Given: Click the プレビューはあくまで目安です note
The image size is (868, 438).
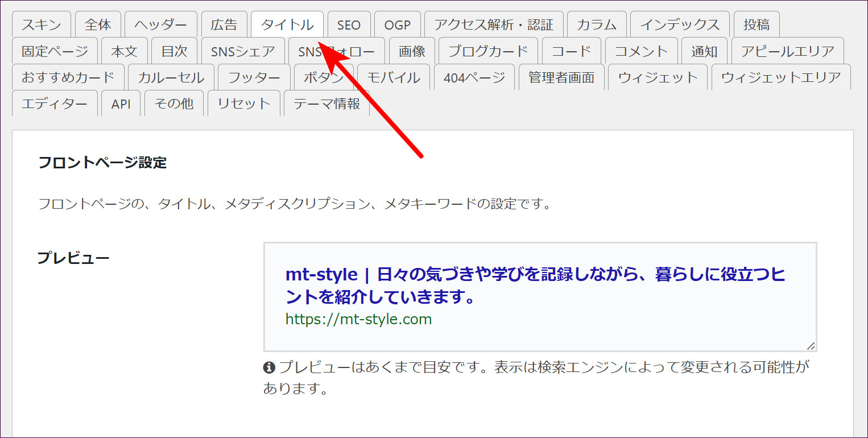Looking at the screenshot, I should click(535, 378).
